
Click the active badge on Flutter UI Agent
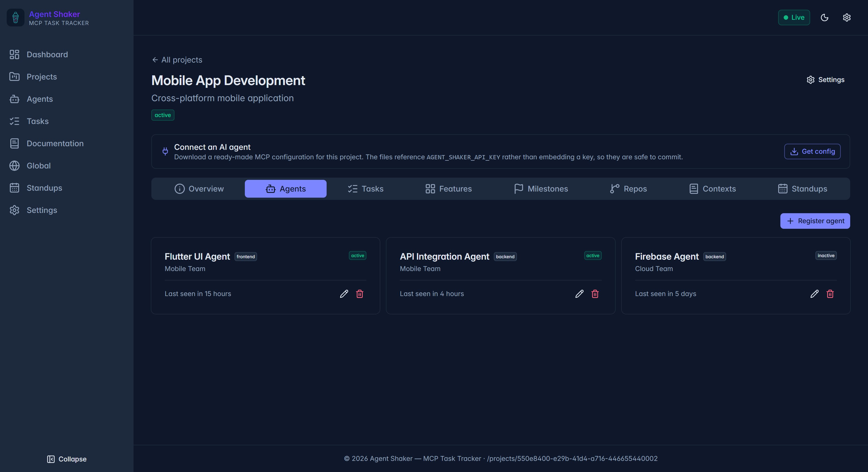(x=357, y=256)
